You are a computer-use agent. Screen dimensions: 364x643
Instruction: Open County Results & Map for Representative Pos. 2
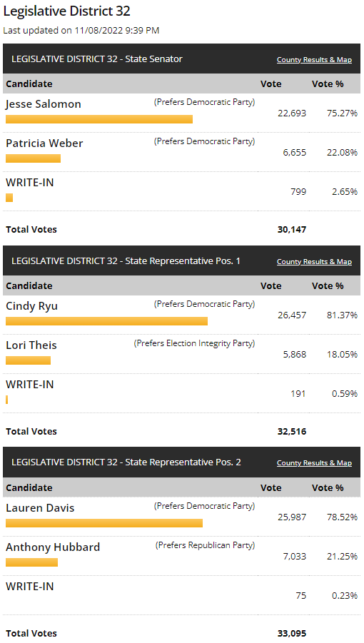click(314, 463)
